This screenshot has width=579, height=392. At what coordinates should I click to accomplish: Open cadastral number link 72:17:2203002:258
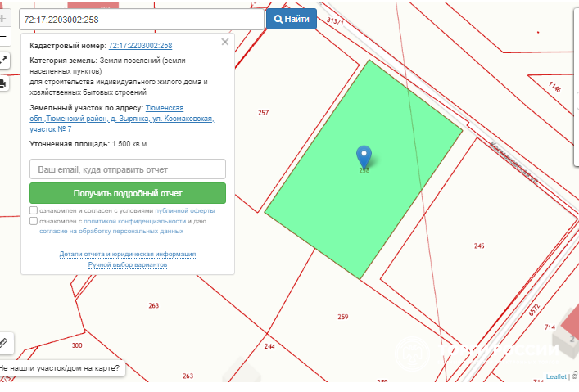coord(140,46)
